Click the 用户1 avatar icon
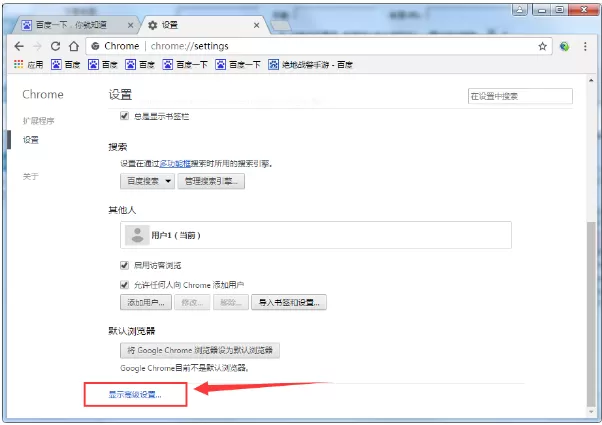The width and height of the screenshot is (602, 425). coord(137,235)
